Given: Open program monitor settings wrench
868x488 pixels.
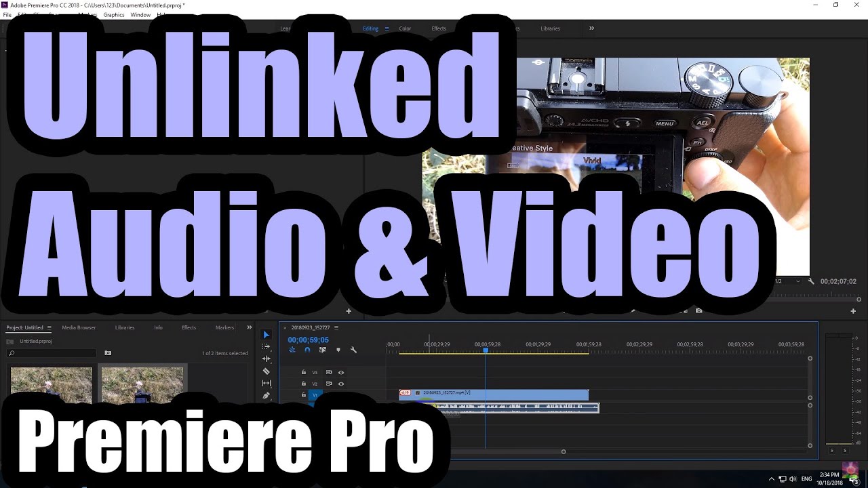Looking at the screenshot, I should [x=811, y=281].
